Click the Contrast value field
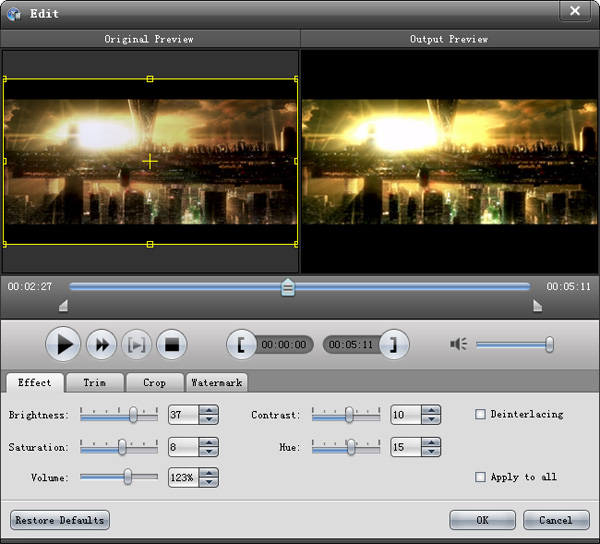 pos(406,415)
